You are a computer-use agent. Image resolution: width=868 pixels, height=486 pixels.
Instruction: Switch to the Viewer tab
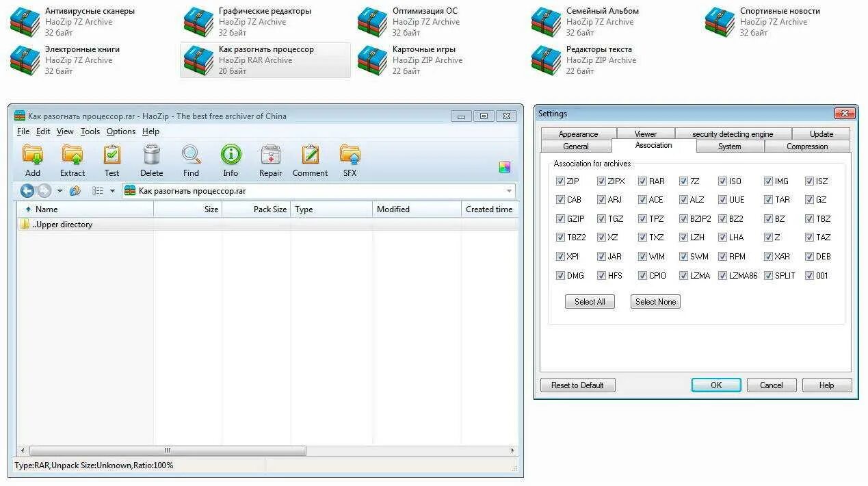645,134
